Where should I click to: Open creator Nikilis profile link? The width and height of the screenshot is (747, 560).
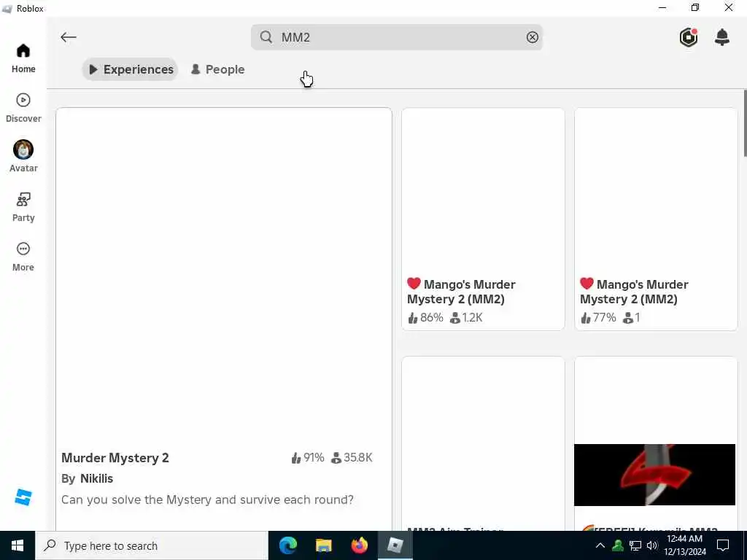click(97, 478)
